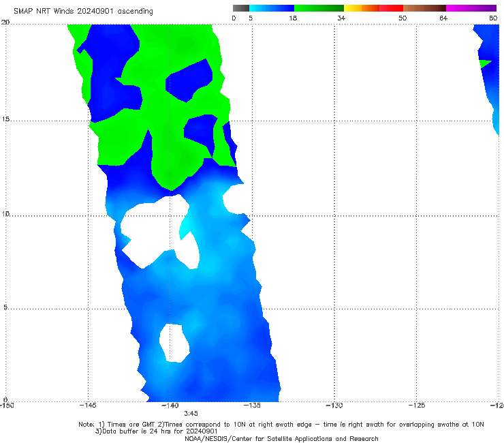Click the swath time label '3:45'
The image size is (504, 443).
(191, 414)
